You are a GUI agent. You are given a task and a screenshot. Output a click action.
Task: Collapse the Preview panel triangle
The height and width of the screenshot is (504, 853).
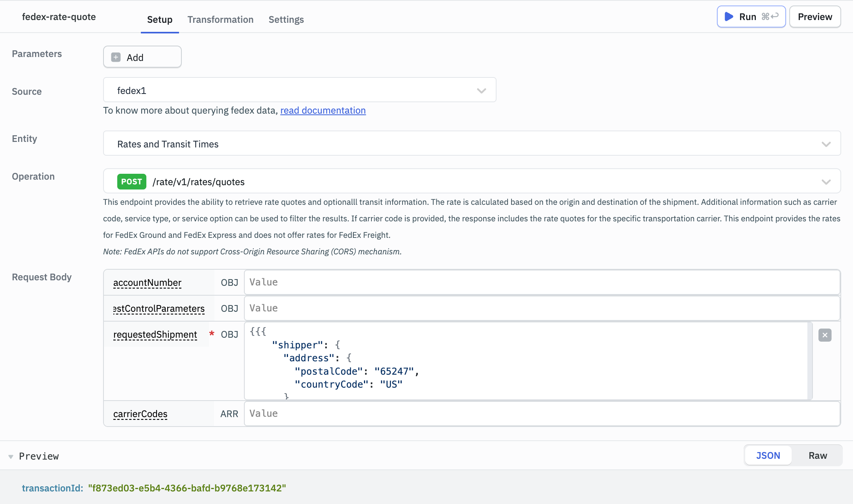(x=11, y=456)
